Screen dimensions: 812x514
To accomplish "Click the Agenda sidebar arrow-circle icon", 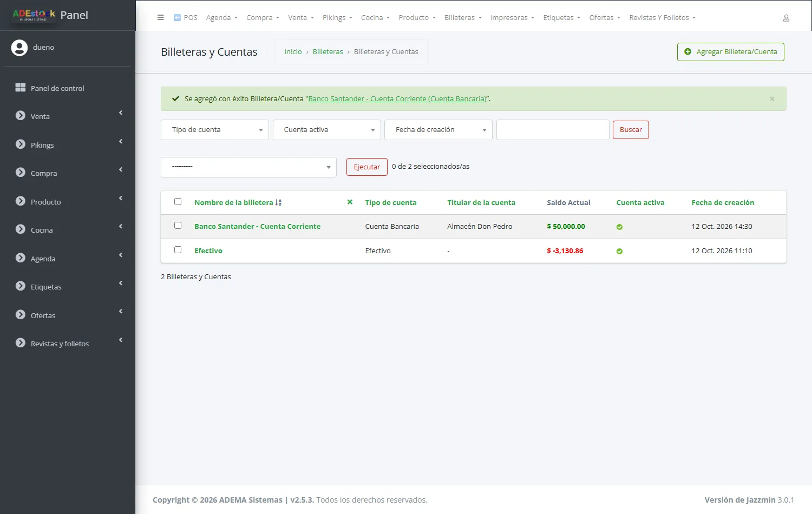I will [21, 258].
